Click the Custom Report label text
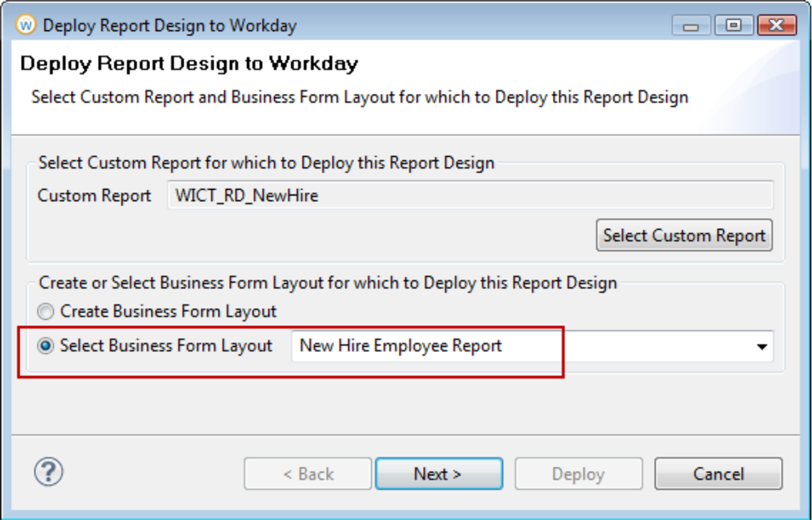Screen dimensions: 812x520 point(94,196)
